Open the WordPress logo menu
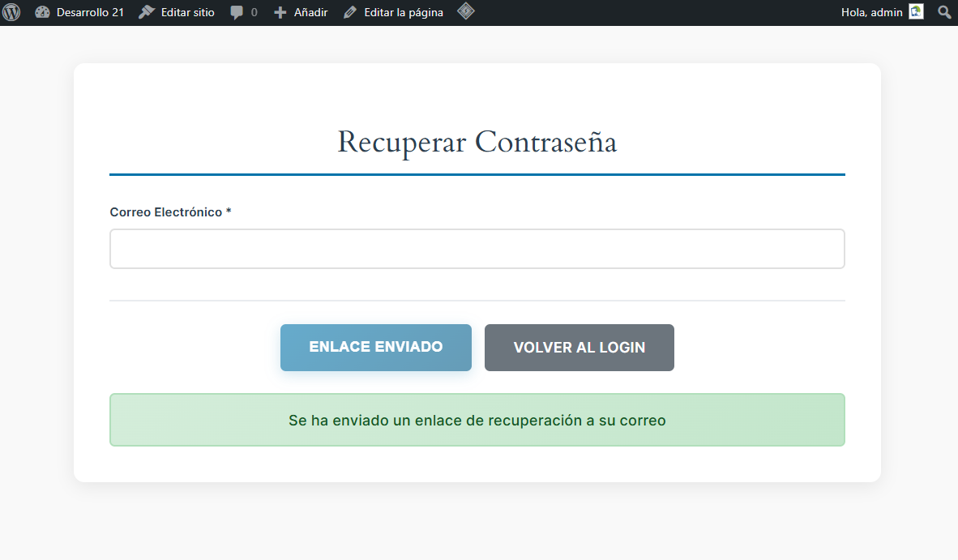958x560 pixels. (12, 12)
